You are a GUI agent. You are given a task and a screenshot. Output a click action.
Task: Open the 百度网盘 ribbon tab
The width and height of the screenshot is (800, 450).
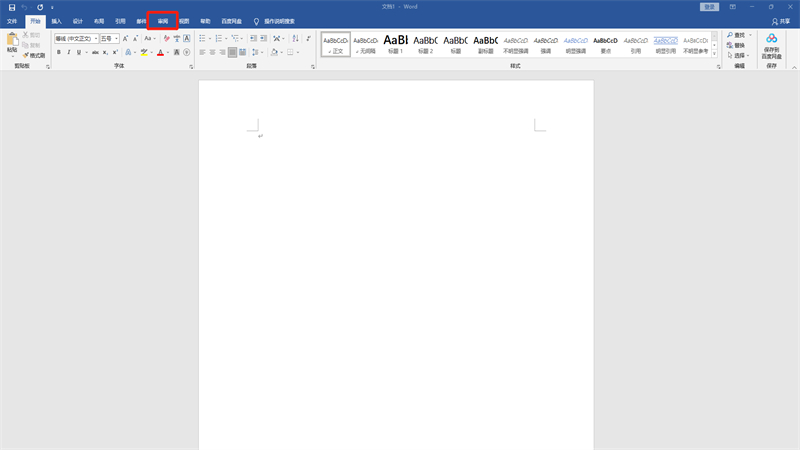pyautogui.click(x=232, y=21)
